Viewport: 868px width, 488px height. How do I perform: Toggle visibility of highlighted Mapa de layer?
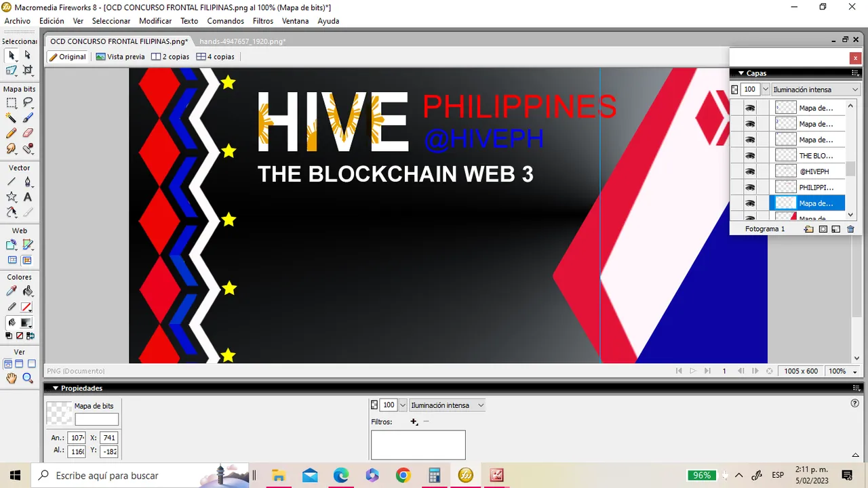tap(750, 203)
